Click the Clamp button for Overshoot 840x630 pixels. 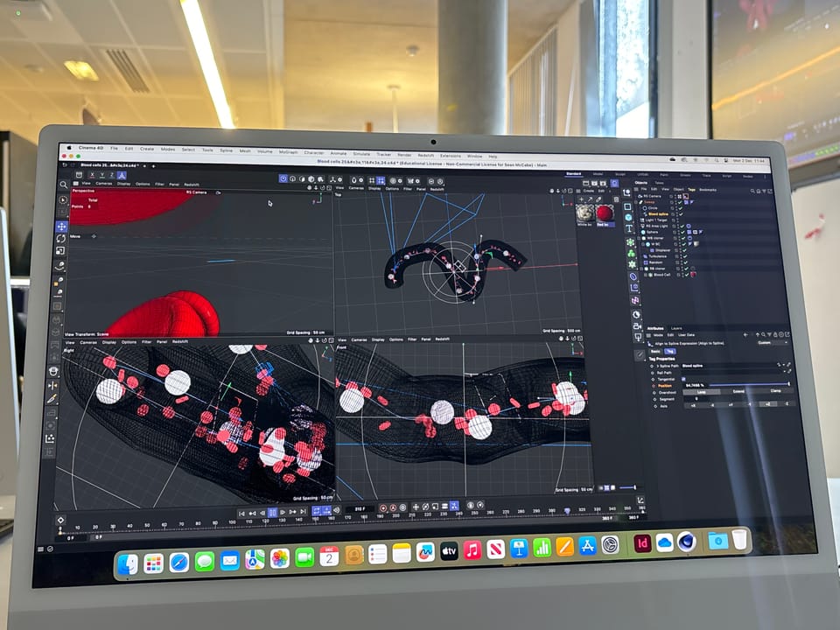(775, 391)
